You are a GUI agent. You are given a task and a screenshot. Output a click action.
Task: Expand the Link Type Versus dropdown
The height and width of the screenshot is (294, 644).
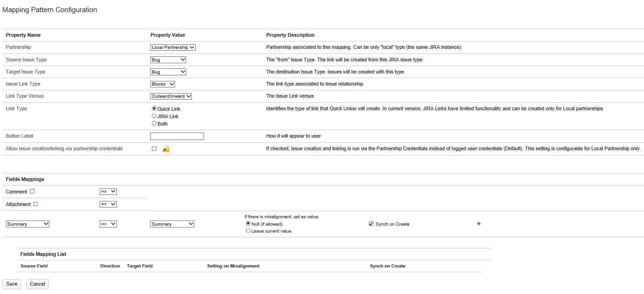pyautogui.click(x=171, y=96)
